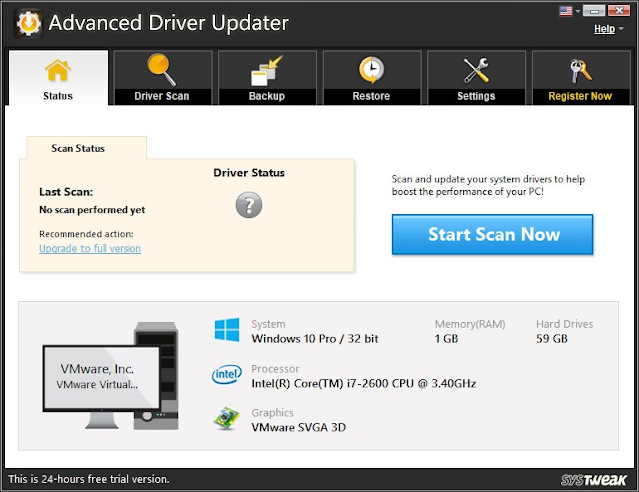Click the 'Memory(RAM)' label

pyautogui.click(x=470, y=324)
